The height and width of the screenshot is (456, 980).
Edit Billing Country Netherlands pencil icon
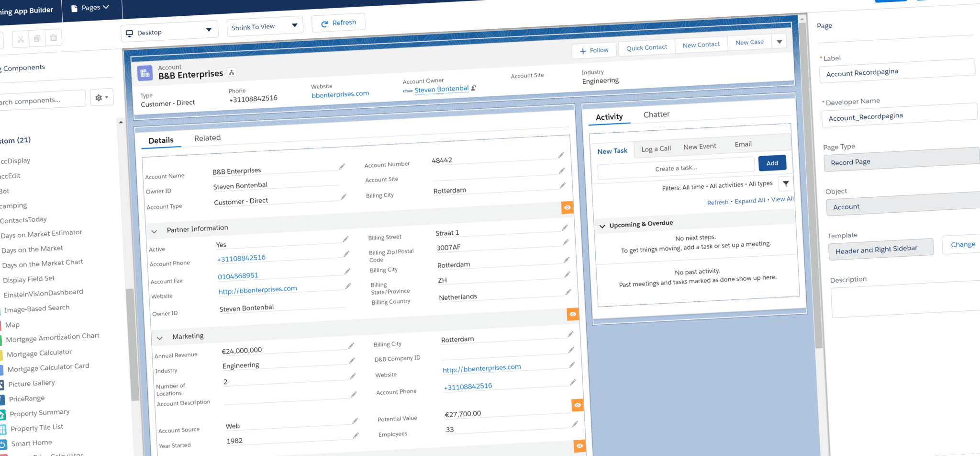568,292
